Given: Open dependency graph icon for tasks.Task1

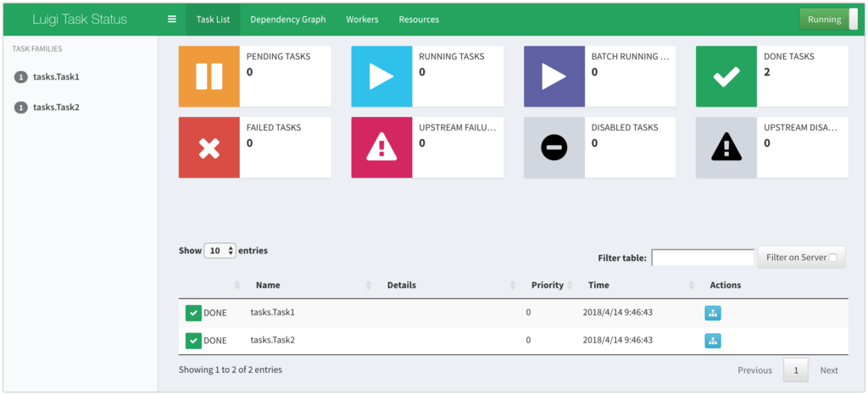Looking at the screenshot, I should tap(712, 313).
